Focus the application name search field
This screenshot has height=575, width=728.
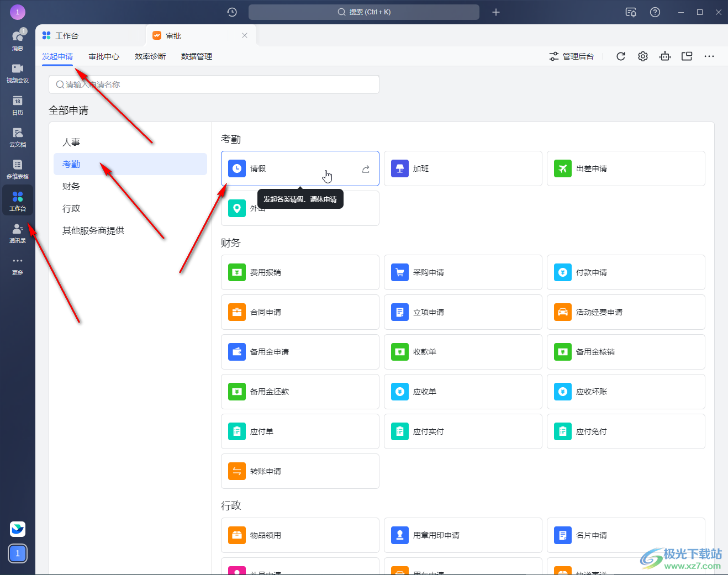click(214, 85)
